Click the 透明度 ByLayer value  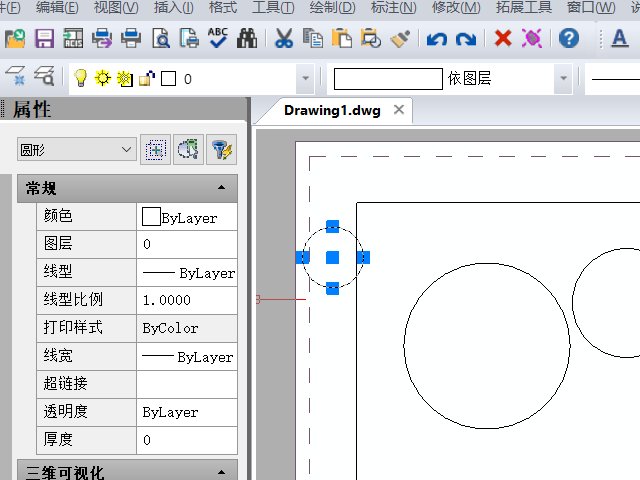pyautogui.click(x=187, y=412)
